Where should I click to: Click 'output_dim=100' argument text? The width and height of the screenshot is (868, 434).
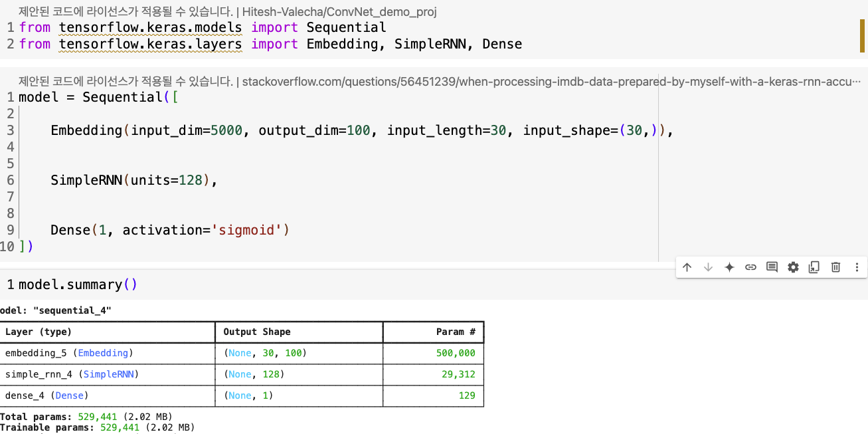314,130
